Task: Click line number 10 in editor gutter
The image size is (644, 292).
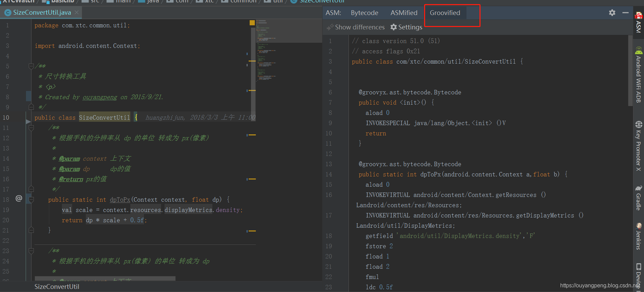Action: (6, 118)
